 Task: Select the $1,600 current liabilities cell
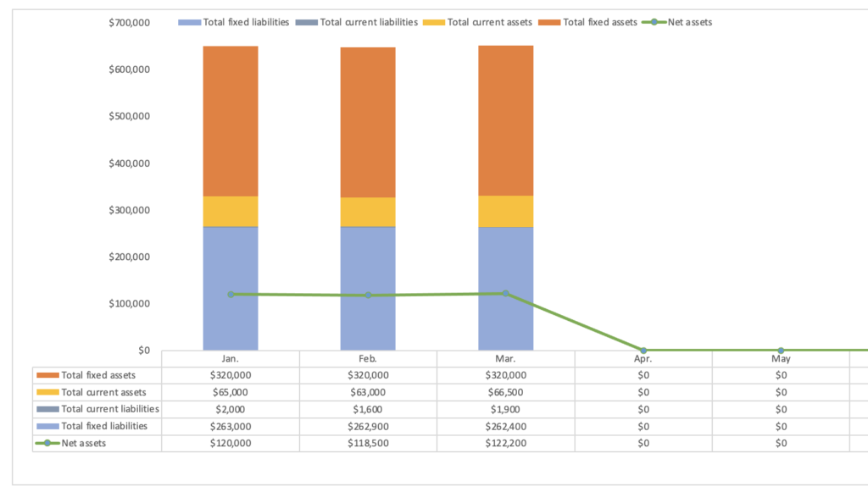[368, 409]
